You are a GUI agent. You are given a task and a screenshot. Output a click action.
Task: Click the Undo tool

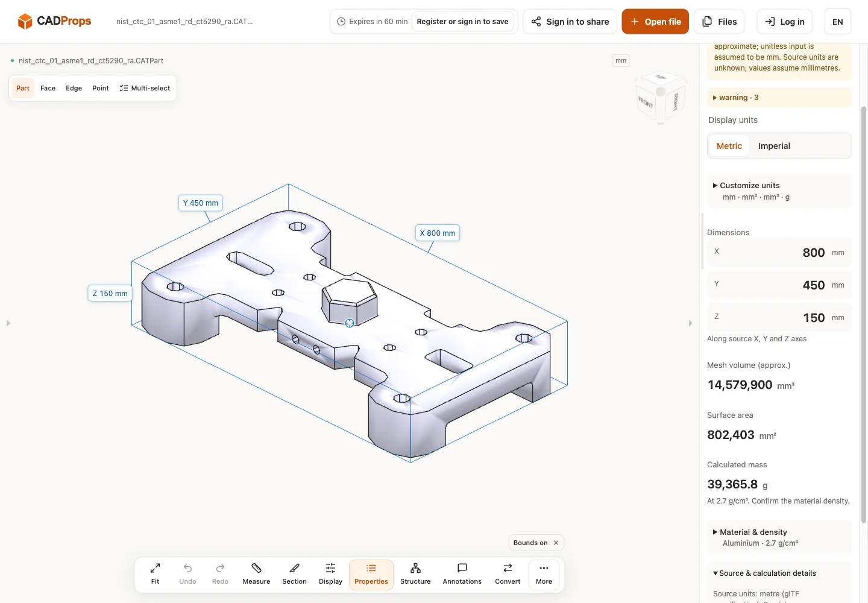[187, 575]
